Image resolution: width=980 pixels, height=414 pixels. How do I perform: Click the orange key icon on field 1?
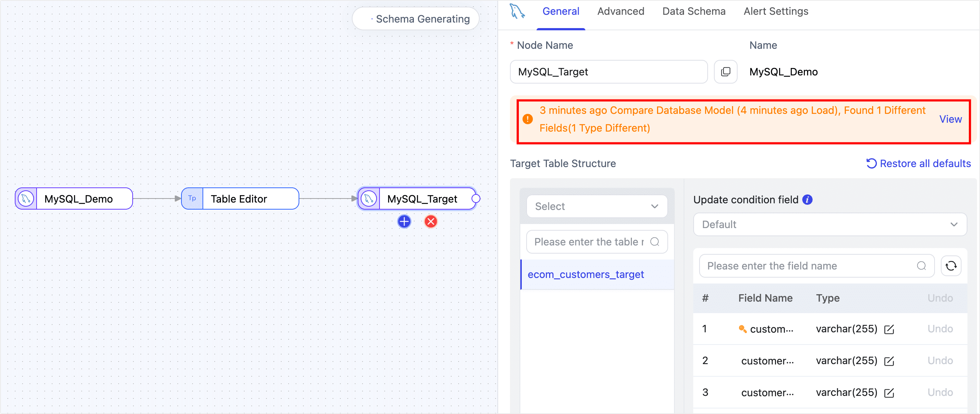click(742, 329)
